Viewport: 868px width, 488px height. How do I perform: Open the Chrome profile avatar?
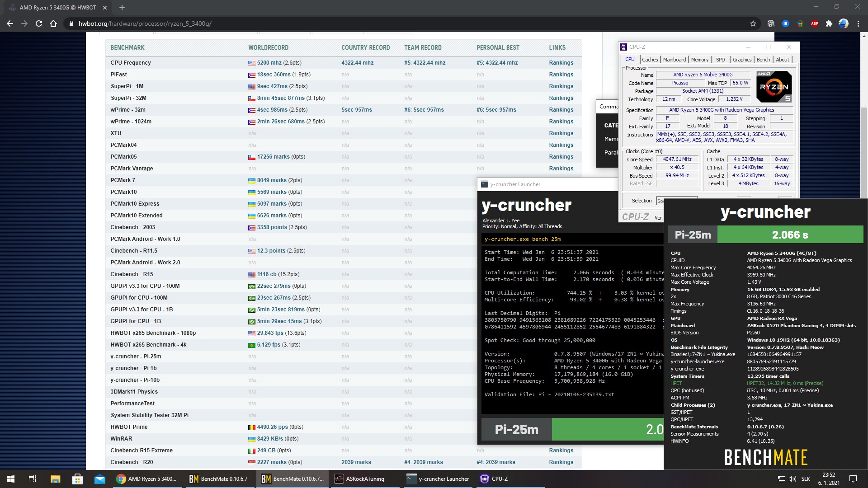pos(844,23)
